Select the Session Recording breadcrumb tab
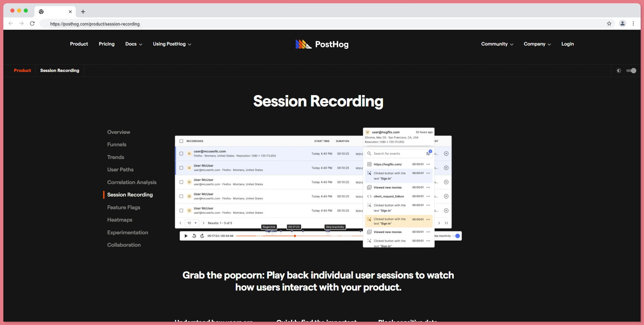The image size is (644, 325). click(60, 71)
